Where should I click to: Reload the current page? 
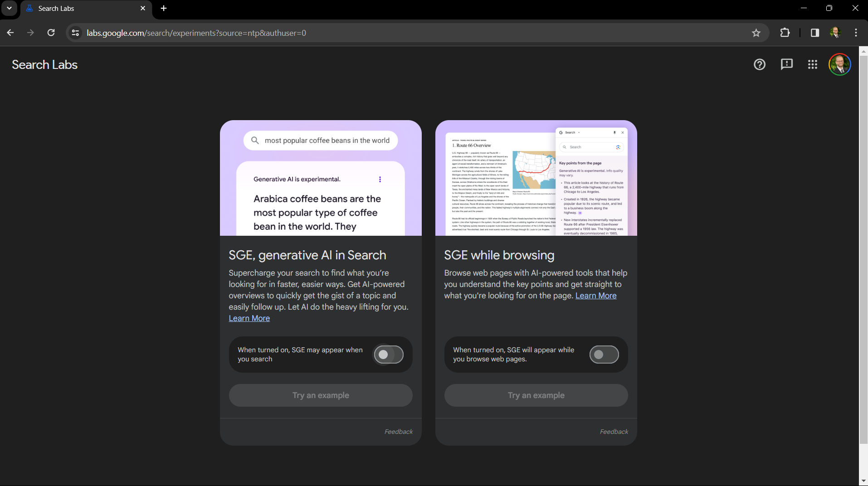(x=51, y=33)
